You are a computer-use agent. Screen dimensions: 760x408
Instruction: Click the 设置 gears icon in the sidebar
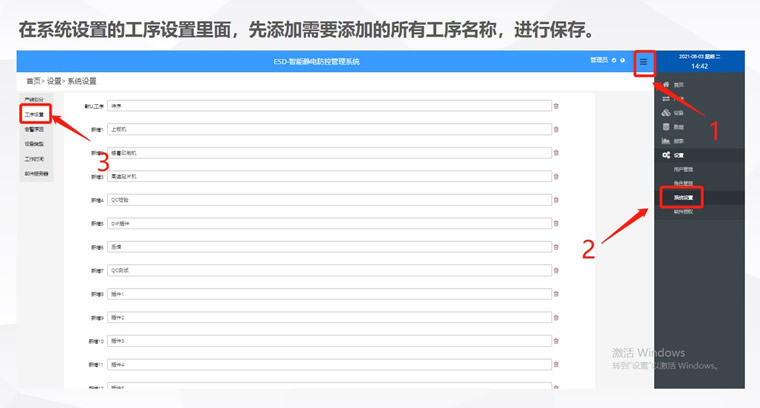click(x=666, y=155)
